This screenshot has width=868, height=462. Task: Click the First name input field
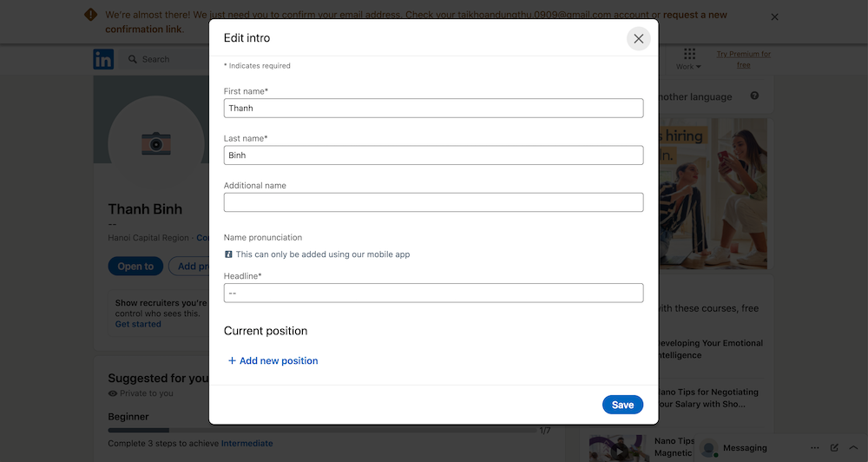[433, 109]
